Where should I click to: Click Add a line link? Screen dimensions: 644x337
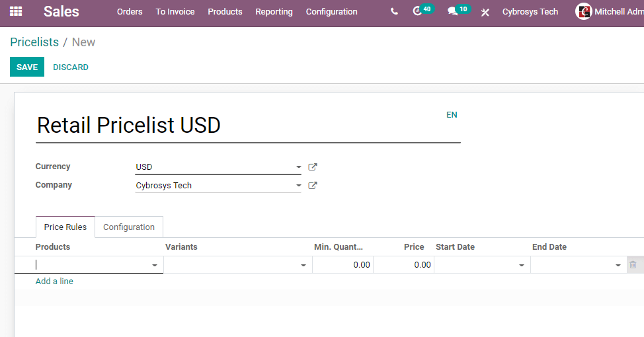point(54,281)
